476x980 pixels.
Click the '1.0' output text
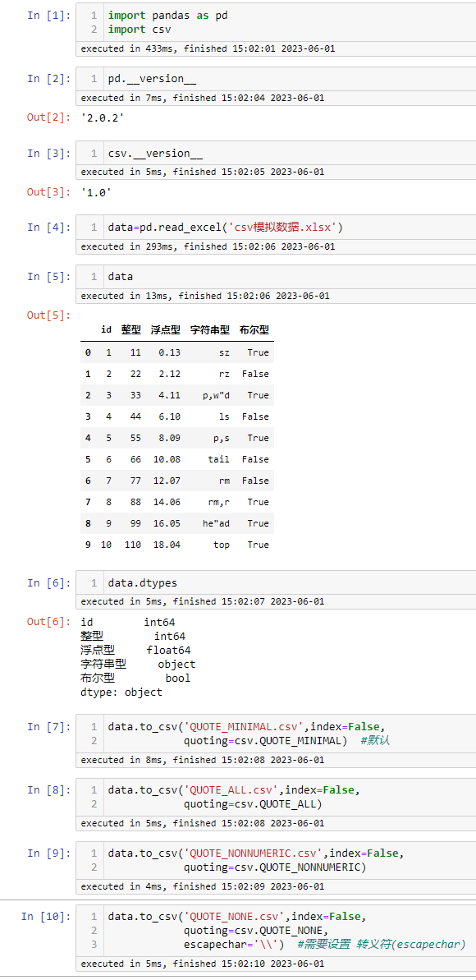tap(97, 192)
